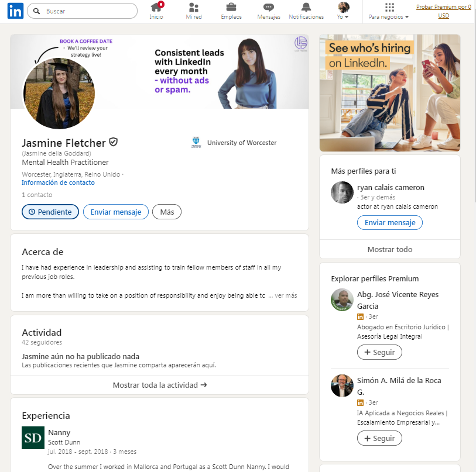
Task: Click the Nanny job title
Action: (59, 432)
